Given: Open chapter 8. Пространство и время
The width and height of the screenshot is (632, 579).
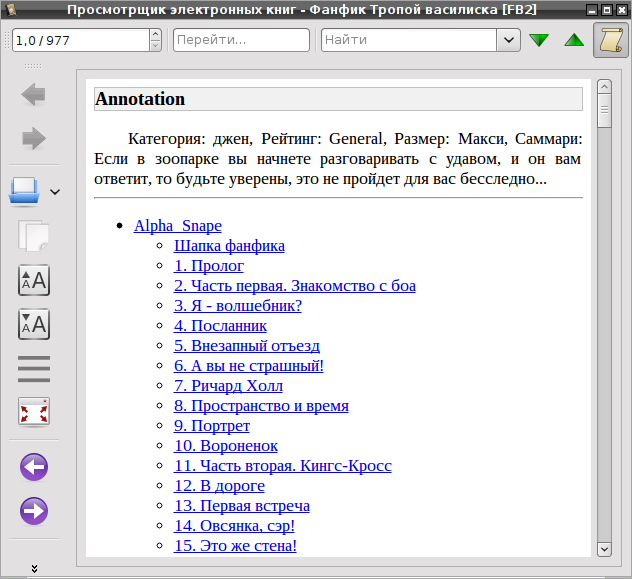Looking at the screenshot, I should (261, 406).
